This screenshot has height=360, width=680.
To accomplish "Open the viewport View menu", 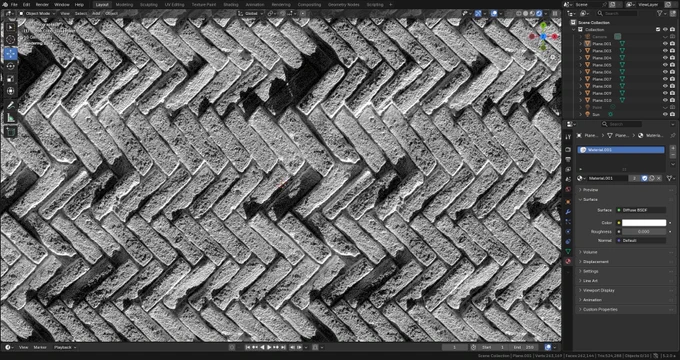I will (65, 13).
